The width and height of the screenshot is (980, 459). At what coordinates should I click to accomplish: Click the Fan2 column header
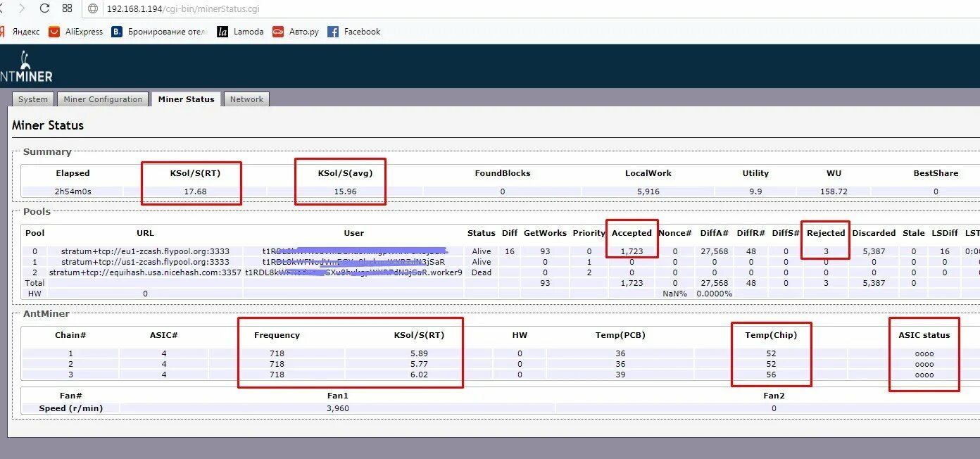coord(774,396)
